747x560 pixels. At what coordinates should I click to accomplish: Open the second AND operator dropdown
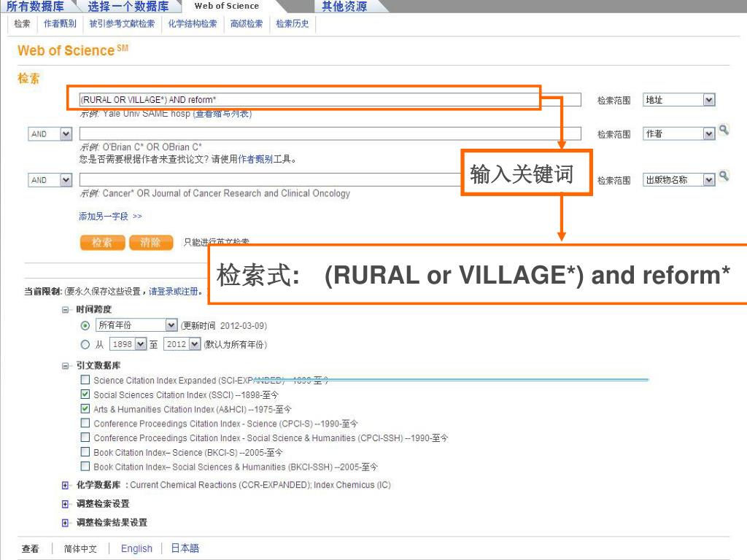[50, 180]
